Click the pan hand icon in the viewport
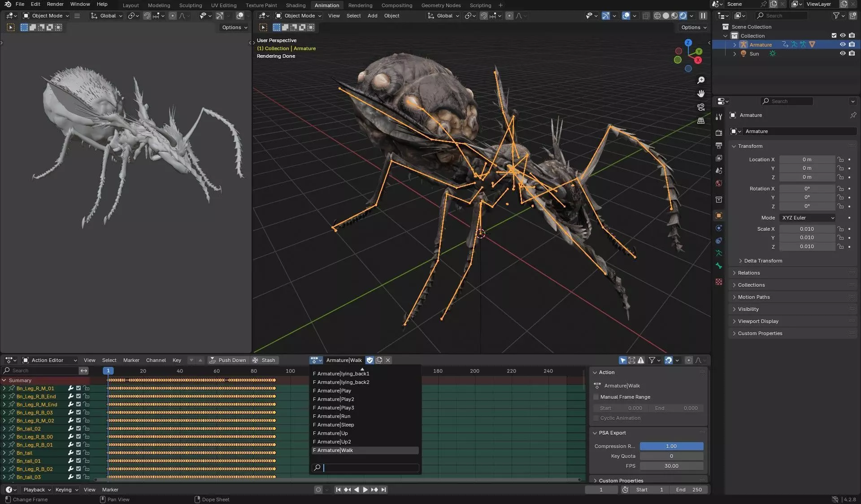861x504 pixels. pyautogui.click(x=701, y=94)
